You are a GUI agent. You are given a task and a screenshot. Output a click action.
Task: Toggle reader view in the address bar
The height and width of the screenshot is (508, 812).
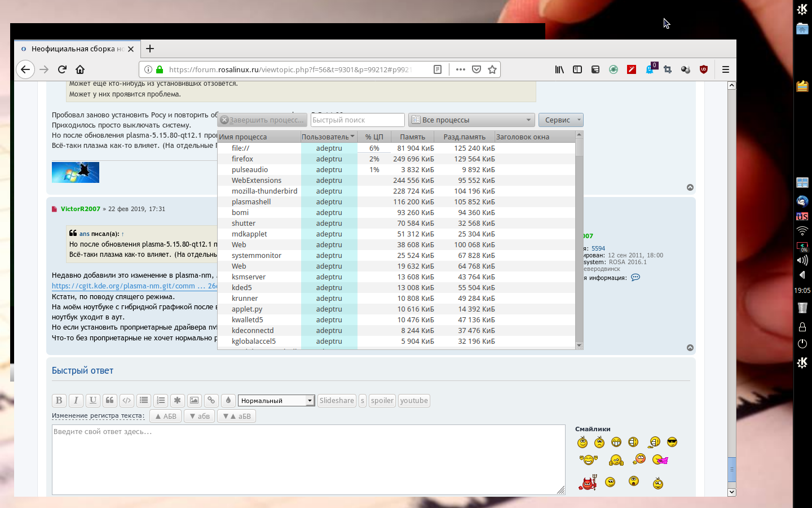(x=438, y=69)
